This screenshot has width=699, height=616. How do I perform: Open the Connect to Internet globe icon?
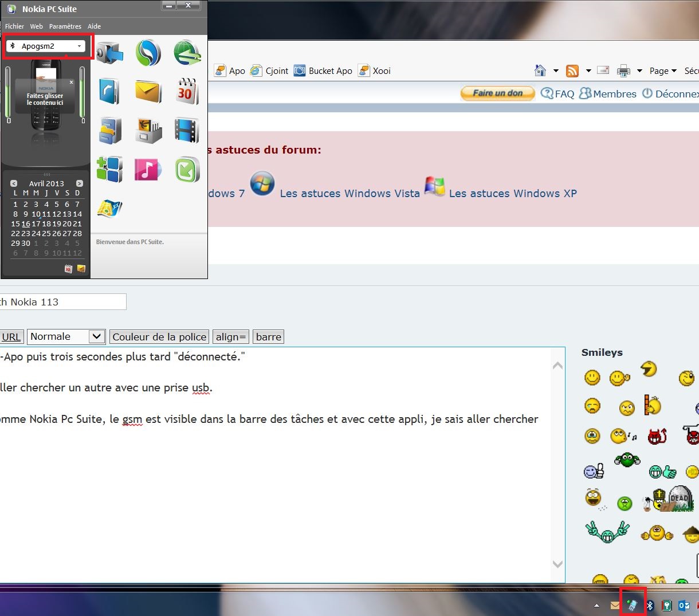click(x=187, y=53)
